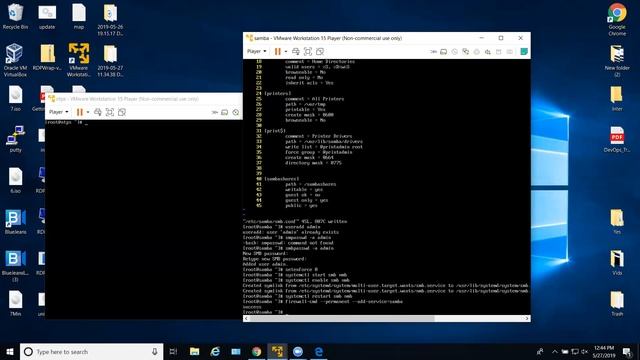
Task: Click the Type here to search box
Action: (x=91, y=351)
